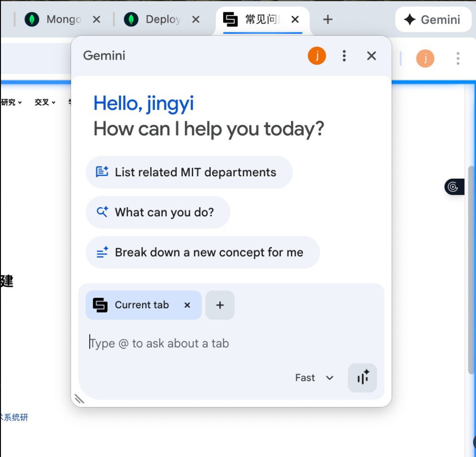
Task: Click the Gemini button in browser toolbar
Action: [433, 20]
